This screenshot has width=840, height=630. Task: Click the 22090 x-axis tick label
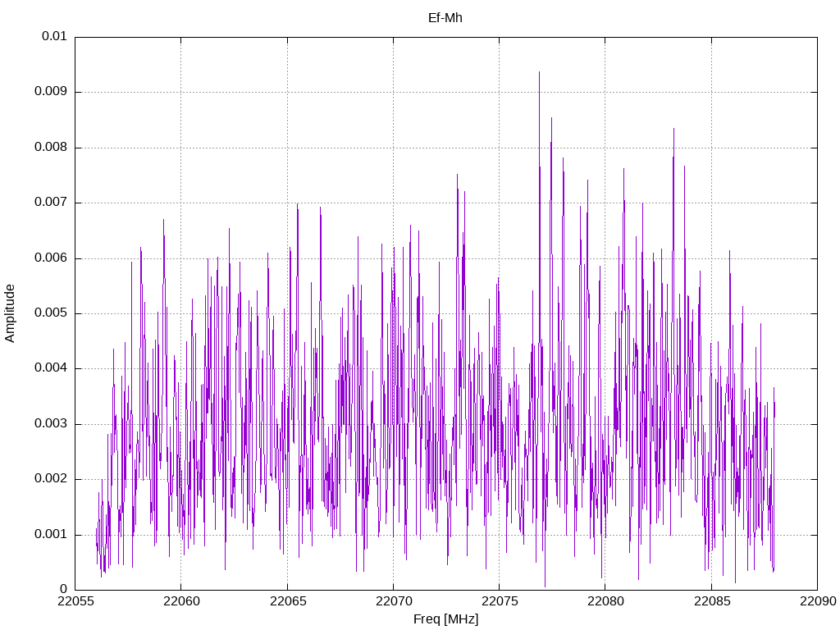click(x=818, y=601)
